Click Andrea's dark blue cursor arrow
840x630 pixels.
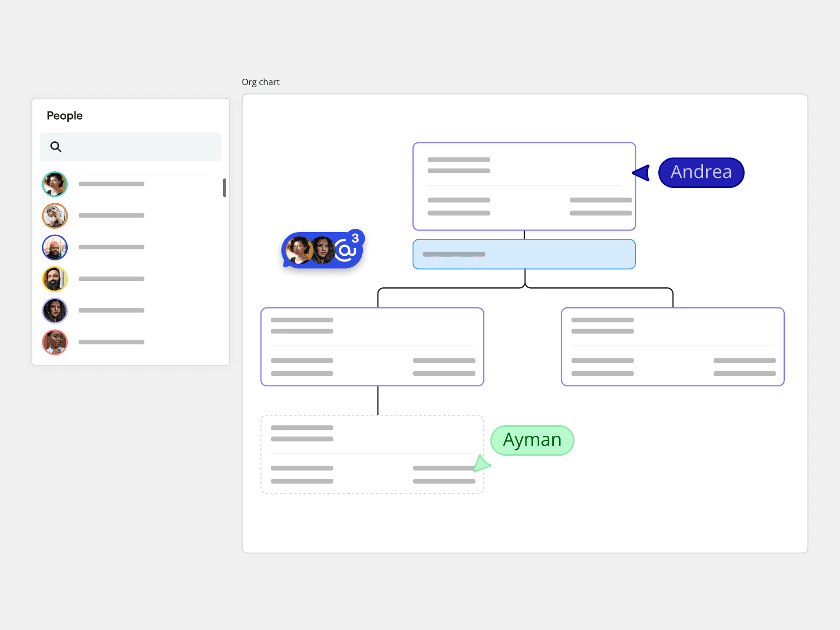coord(642,173)
